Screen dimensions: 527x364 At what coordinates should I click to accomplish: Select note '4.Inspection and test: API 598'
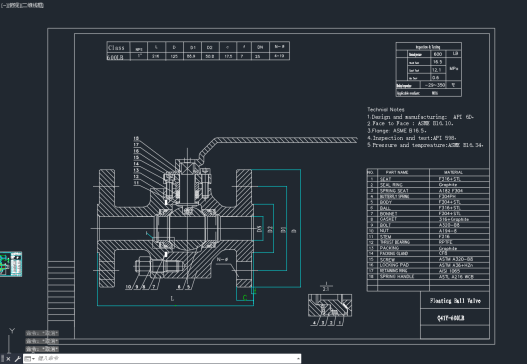[x=412, y=138]
